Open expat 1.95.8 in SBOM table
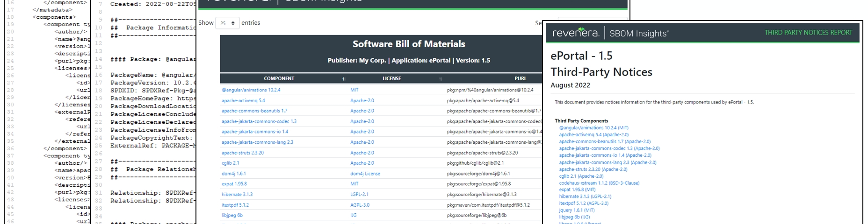 click(x=234, y=184)
